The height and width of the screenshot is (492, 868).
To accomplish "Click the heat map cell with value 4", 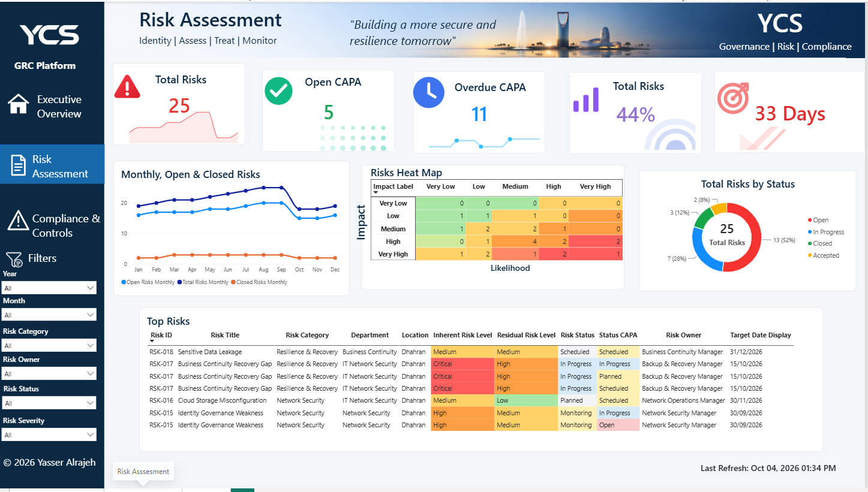I will [x=515, y=242].
